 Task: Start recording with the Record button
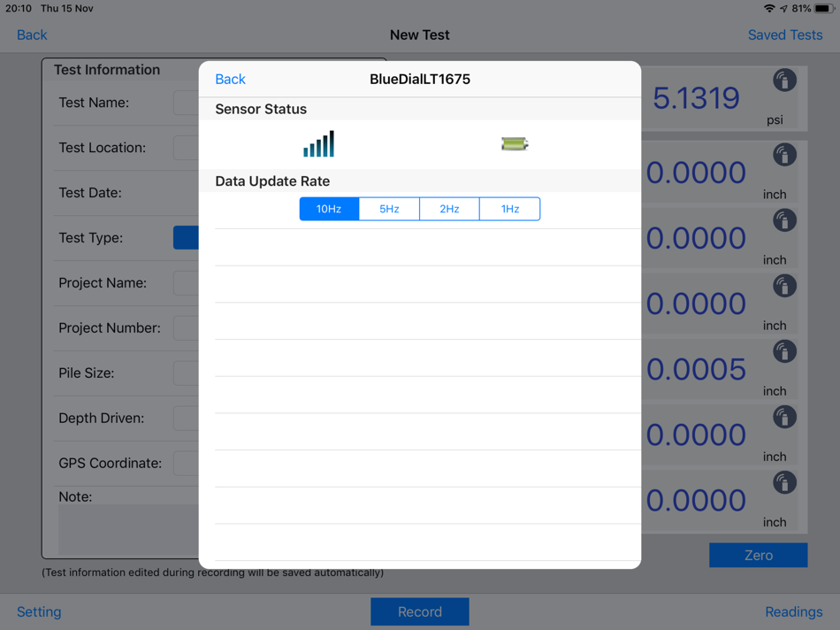(420, 611)
